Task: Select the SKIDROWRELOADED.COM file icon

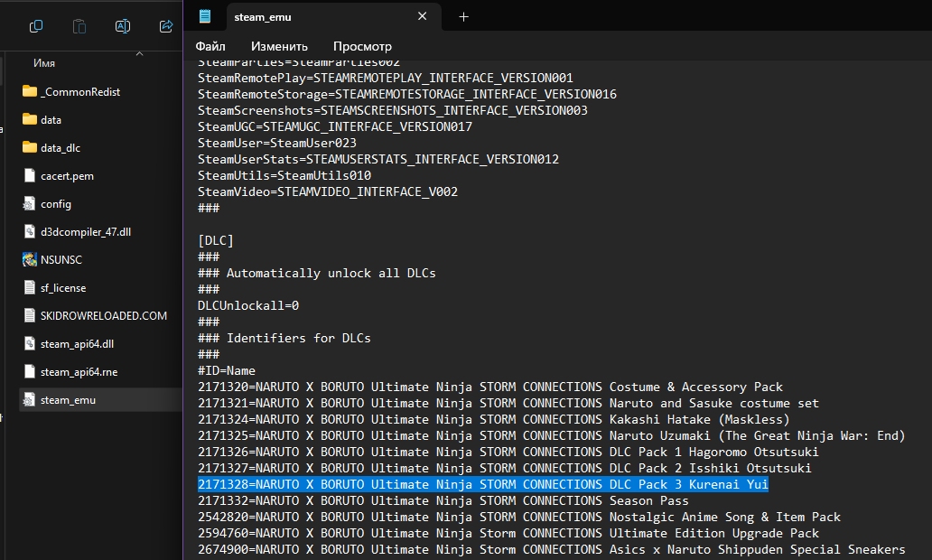Action: pos(29,315)
